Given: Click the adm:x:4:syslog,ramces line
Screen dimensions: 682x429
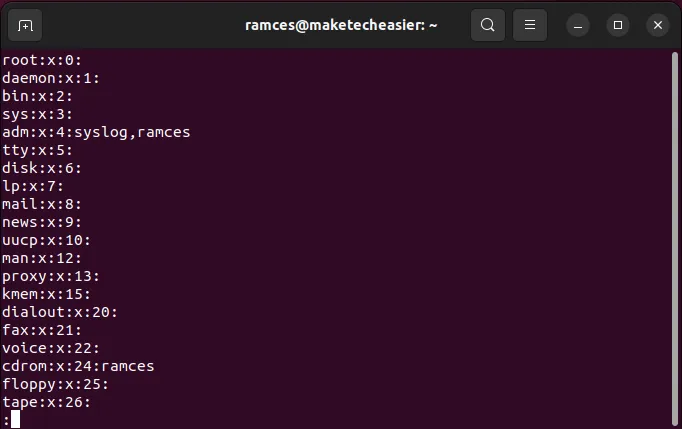Looking at the screenshot, I should pyautogui.click(x=96, y=132).
